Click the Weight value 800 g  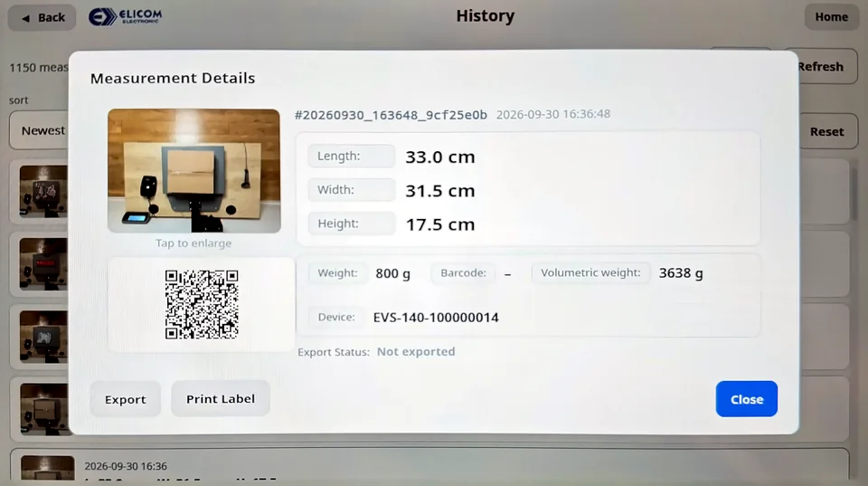point(393,273)
